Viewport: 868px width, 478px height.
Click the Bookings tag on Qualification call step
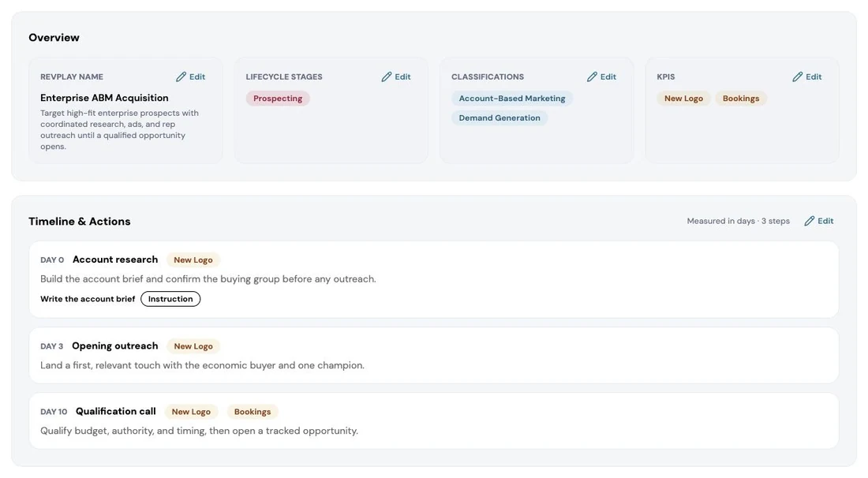253,412
